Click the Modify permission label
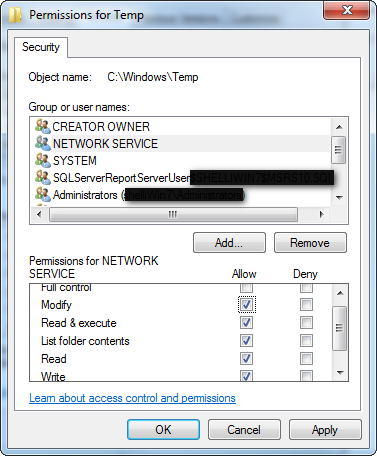Viewport: 377px width, 456px height. 56,305
